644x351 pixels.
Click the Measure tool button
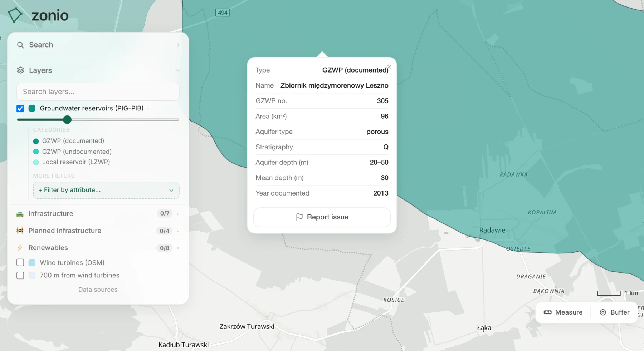point(563,312)
